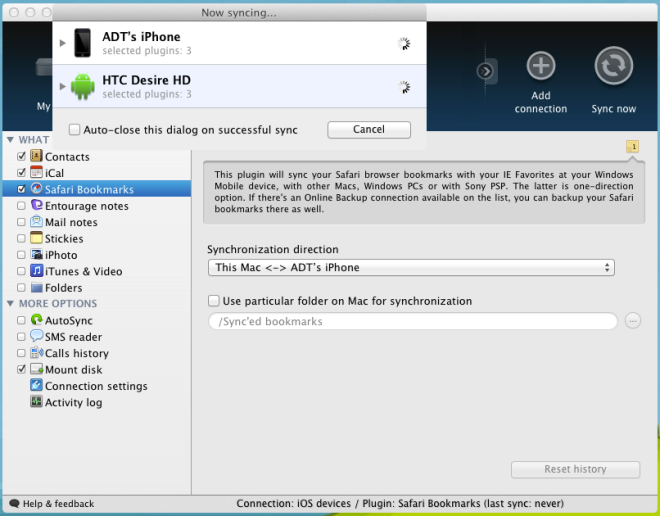Click the Sync now circular arrows icon

tap(614, 66)
